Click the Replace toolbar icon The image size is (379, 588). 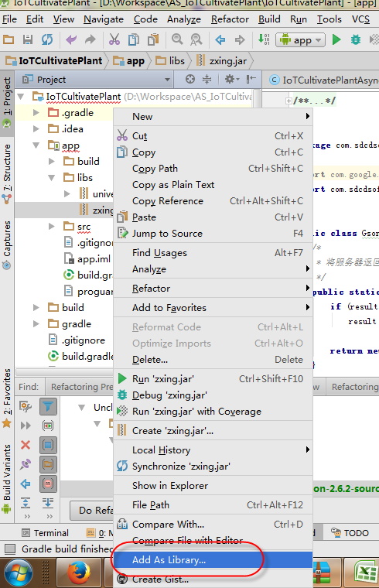[196, 39]
